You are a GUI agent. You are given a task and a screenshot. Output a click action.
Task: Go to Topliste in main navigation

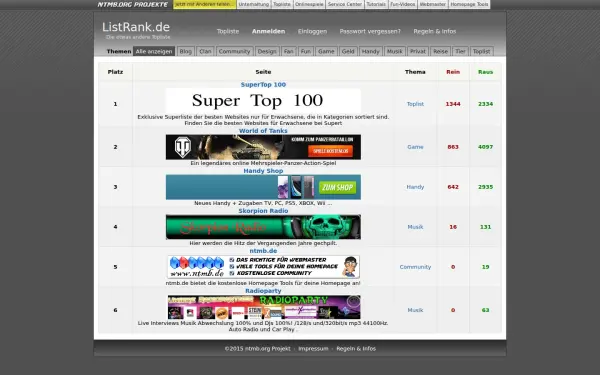[228, 31]
